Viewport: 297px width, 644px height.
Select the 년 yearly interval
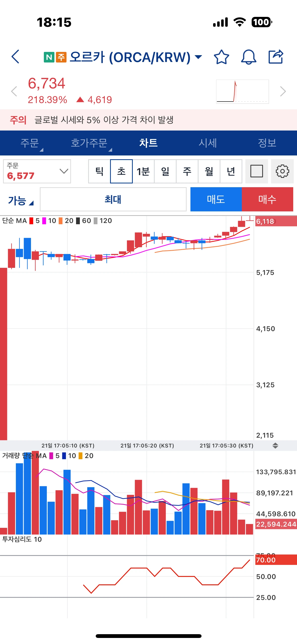(x=231, y=171)
